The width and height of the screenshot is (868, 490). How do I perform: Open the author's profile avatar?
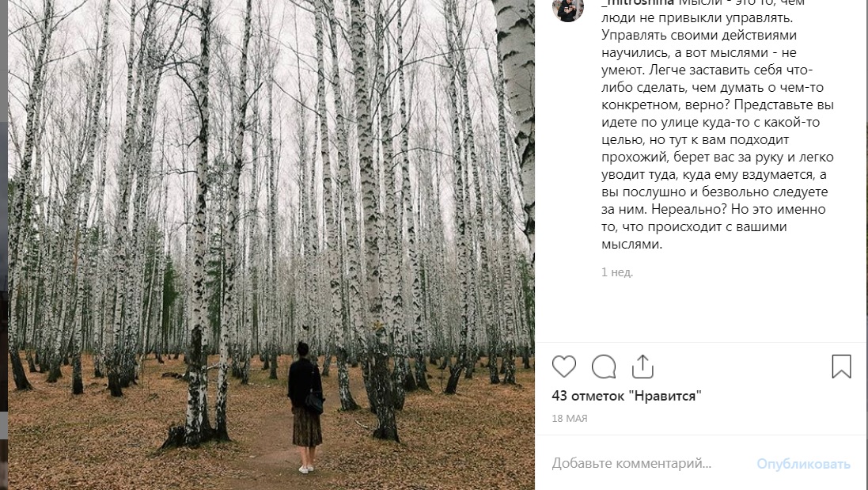tap(568, 8)
